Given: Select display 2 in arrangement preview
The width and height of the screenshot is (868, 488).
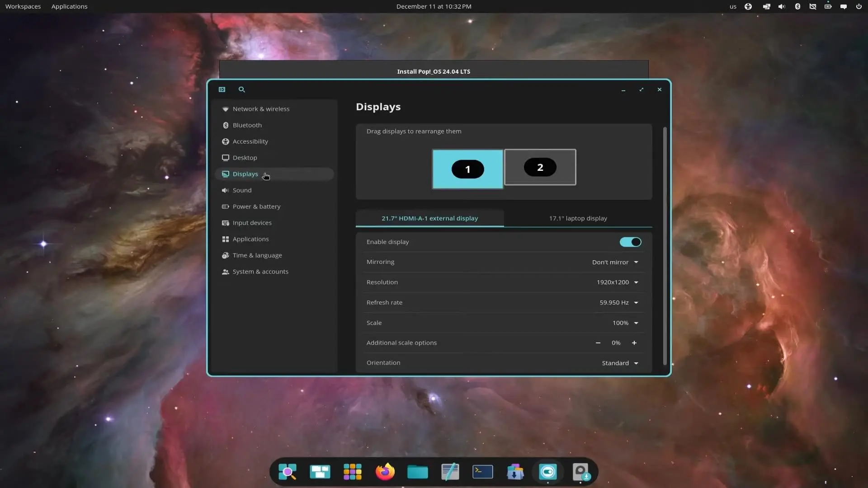Looking at the screenshot, I should 540,167.
